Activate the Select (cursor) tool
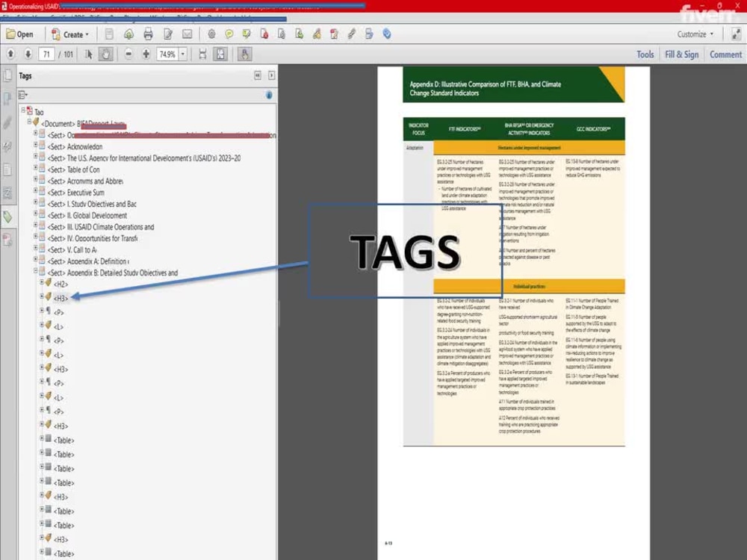747x560 pixels. [x=88, y=55]
